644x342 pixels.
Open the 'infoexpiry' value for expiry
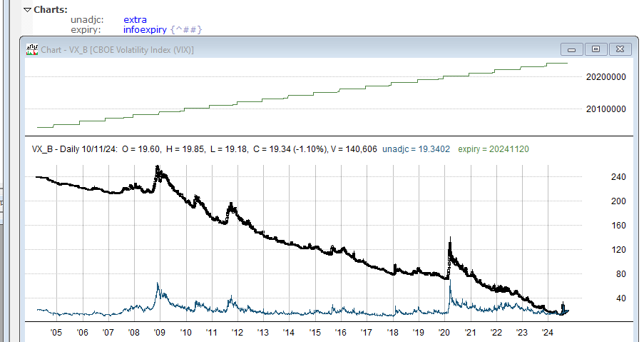point(145,29)
